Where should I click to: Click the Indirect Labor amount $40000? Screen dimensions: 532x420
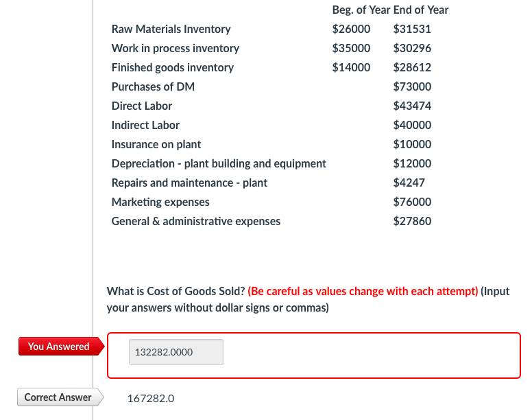point(412,125)
